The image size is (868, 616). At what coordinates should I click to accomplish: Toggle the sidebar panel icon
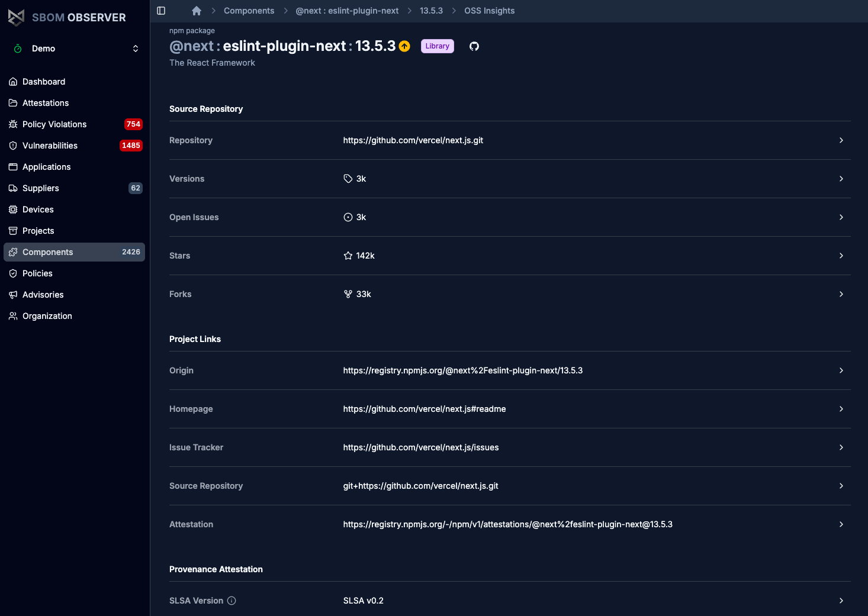[x=161, y=11]
